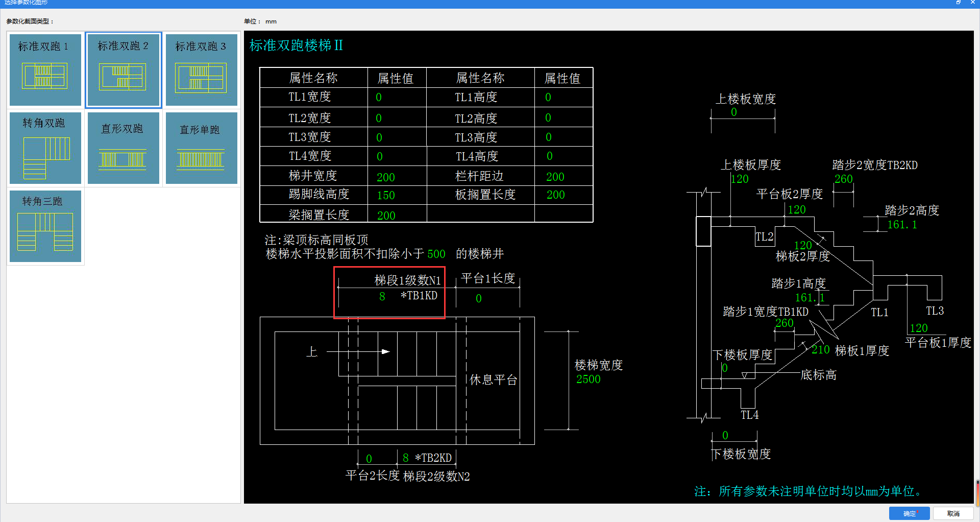Select the 标准双跑 2 stair type thumbnail

point(124,70)
